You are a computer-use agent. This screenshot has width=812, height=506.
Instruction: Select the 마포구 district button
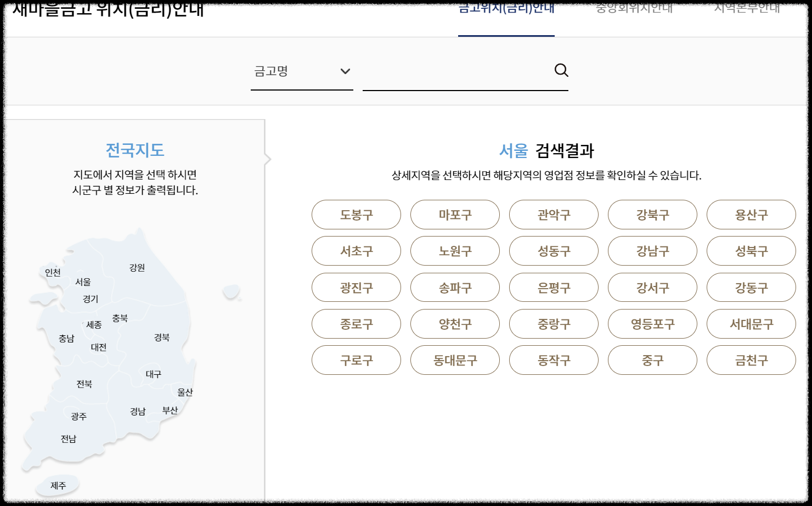tap(455, 215)
